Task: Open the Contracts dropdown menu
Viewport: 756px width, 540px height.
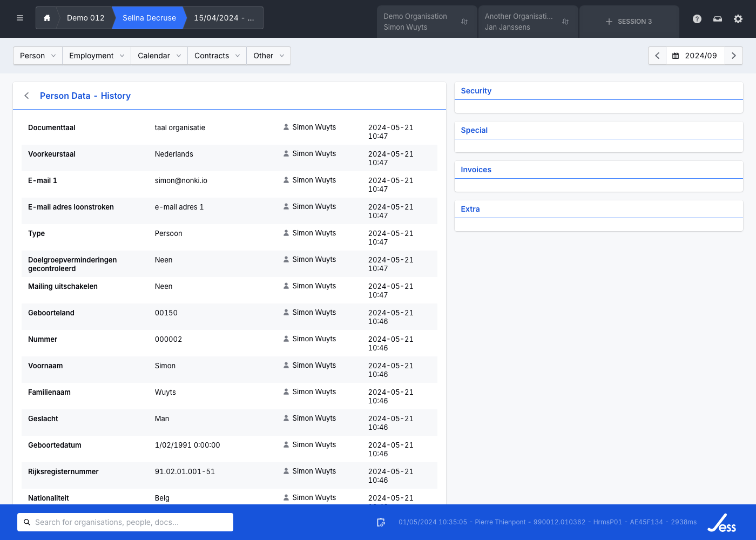Action: coord(217,56)
